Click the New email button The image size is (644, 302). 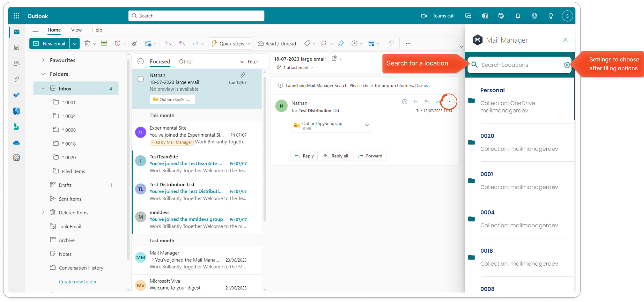(49, 44)
